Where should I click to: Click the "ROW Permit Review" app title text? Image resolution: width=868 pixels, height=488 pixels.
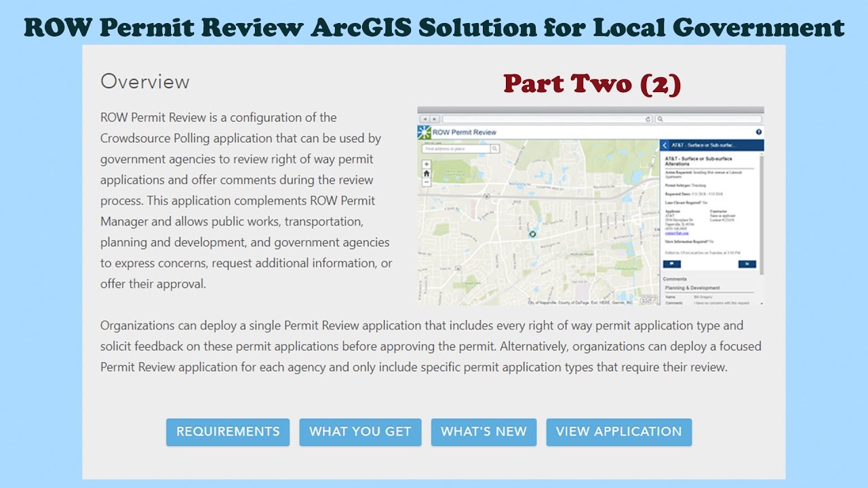pyautogui.click(x=465, y=132)
